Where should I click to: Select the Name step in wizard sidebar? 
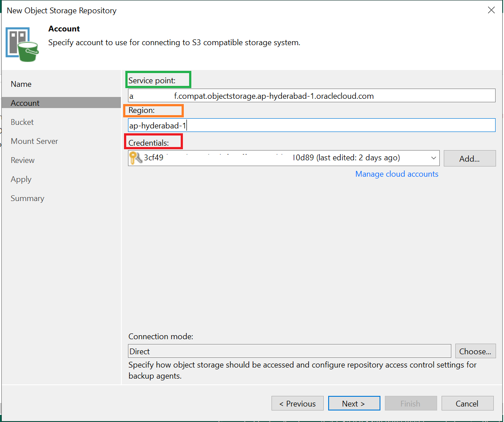point(20,84)
